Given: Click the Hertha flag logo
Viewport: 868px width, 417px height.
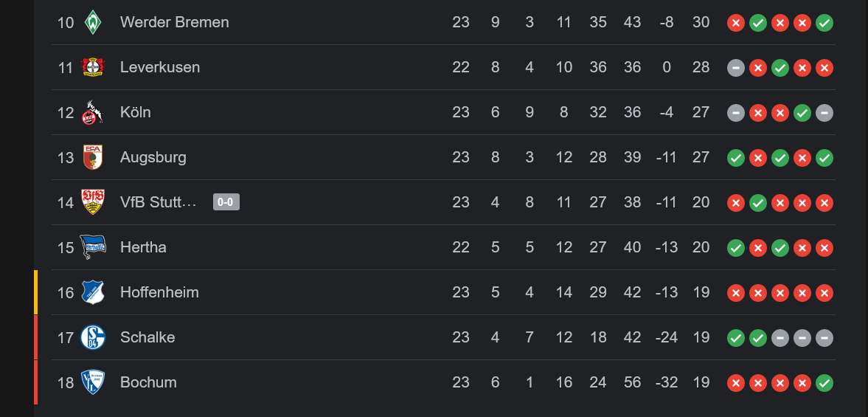Looking at the screenshot, I should point(92,247).
